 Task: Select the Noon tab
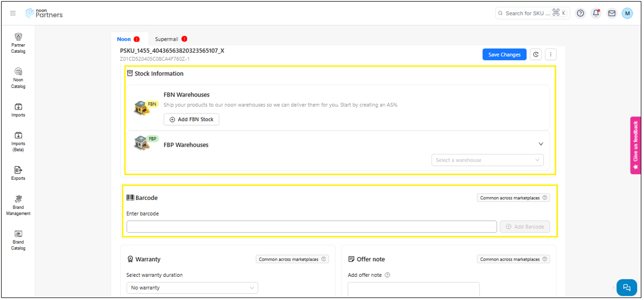pyautogui.click(x=124, y=39)
